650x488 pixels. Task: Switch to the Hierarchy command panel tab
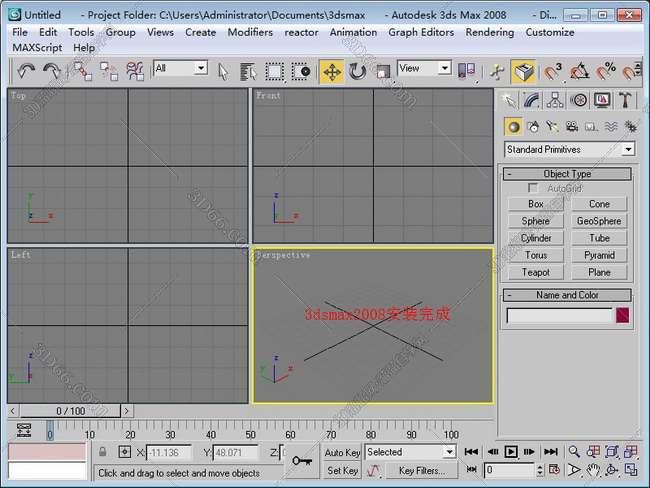[x=555, y=100]
